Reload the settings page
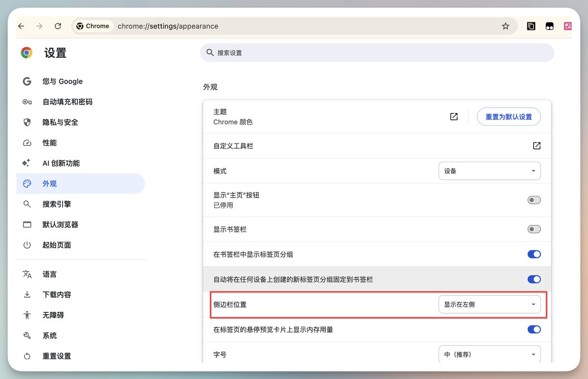 tap(58, 26)
